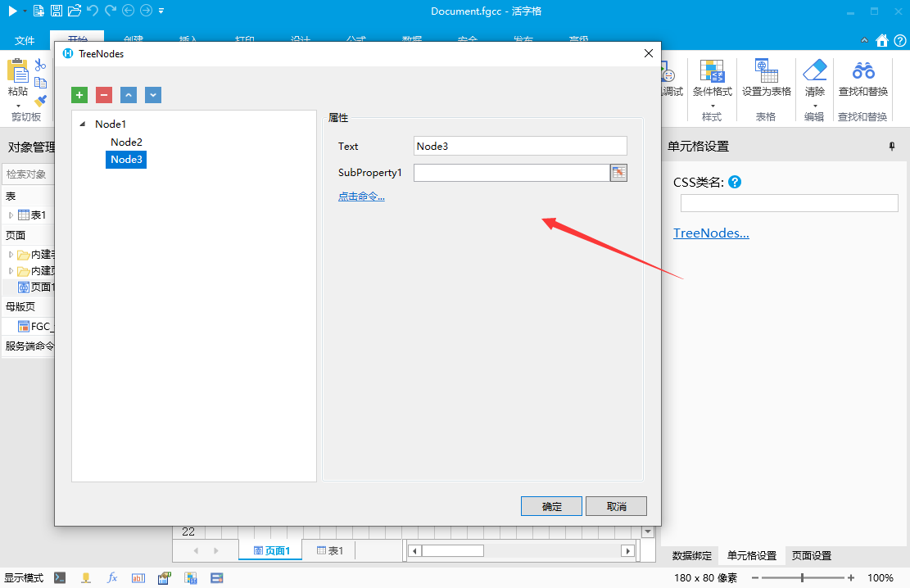
Task: Click the 清除 eraser icon
Action: [x=814, y=70]
